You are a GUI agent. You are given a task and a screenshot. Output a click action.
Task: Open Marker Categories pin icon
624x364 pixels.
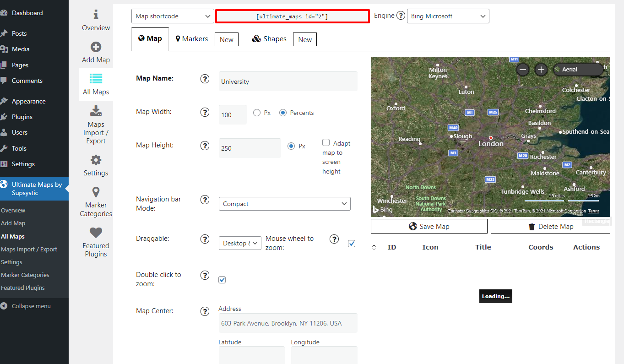click(x=96, y=192)
